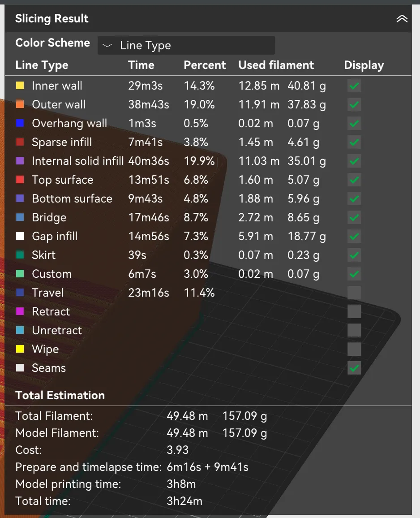This screenshot has width=420, height=518.
Task: Click the yellow Inner wall color swatch
Action: tap(20, 86)
